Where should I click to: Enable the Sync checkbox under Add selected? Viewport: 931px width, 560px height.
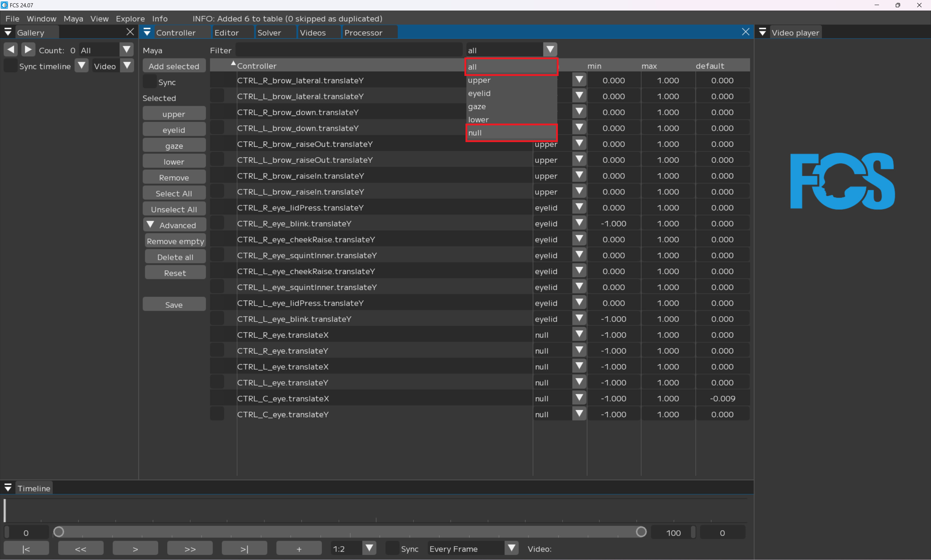[149, 82]
